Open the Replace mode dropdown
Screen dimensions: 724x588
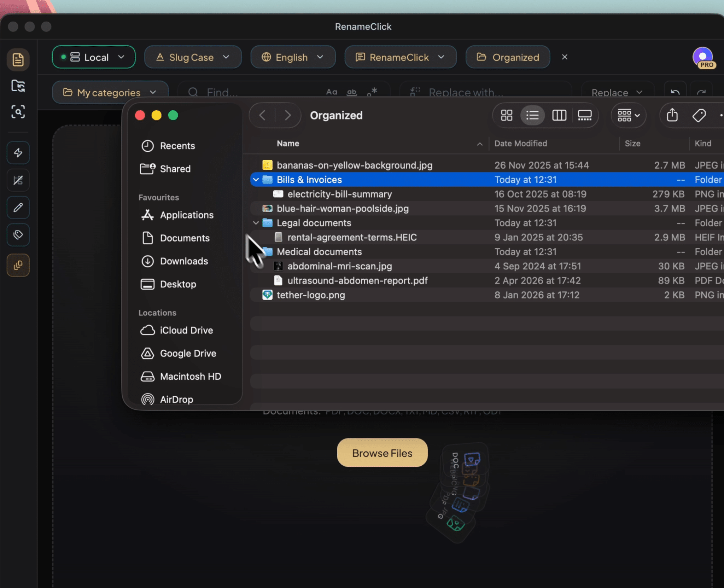click(618, 92)
